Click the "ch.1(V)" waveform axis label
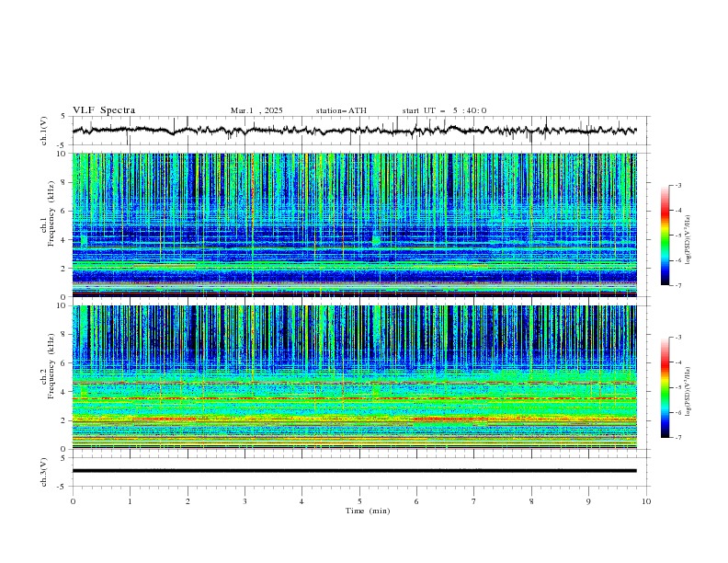 click(44, 131)
